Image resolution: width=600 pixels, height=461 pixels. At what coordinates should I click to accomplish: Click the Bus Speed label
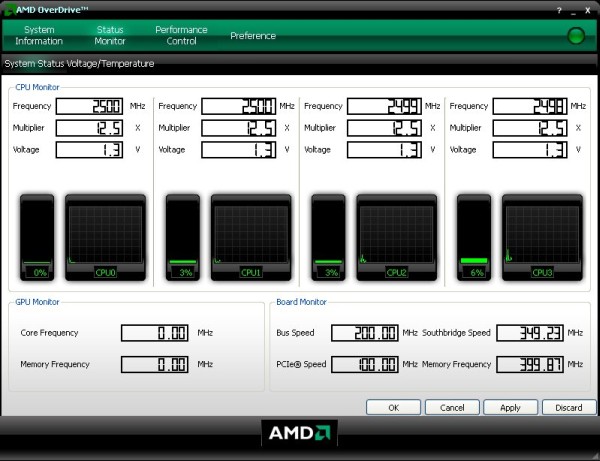(x=295, y=333)
